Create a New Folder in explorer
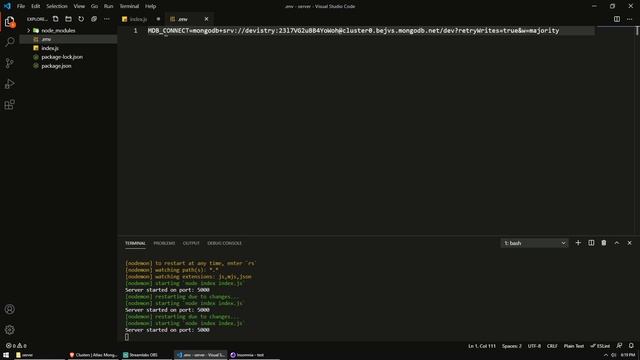The height and width of the screenshot is (360, 640). (x=68, y=19)
